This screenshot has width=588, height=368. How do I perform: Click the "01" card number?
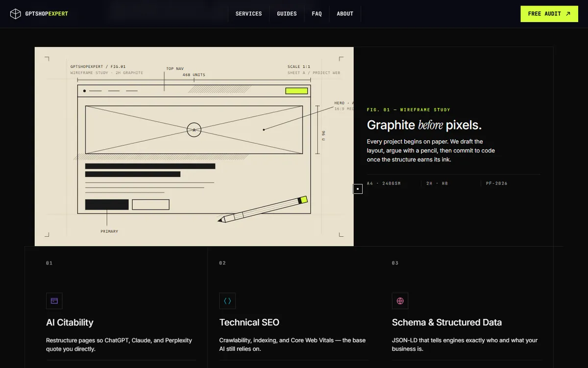coord(49,263)
